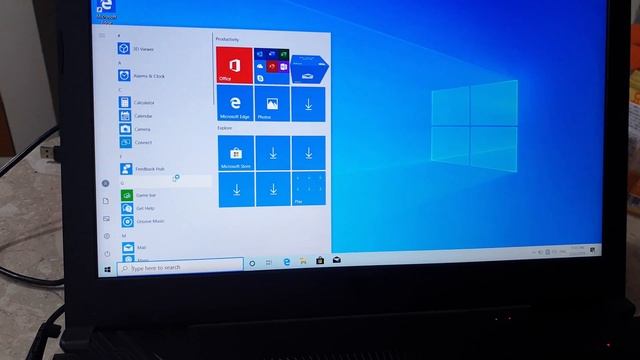Click the Productivity tile group header
640x360 pixels.
pyautogui.click(x=227, y=39)
